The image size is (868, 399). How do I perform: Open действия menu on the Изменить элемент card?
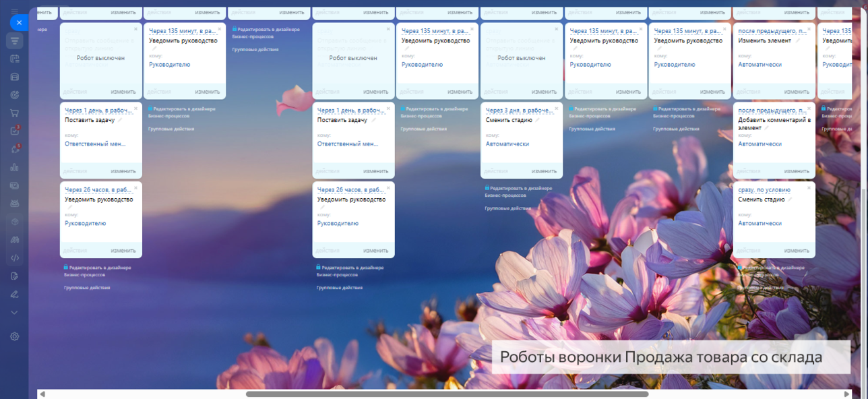pyautogui.click(x=749, y=92)
